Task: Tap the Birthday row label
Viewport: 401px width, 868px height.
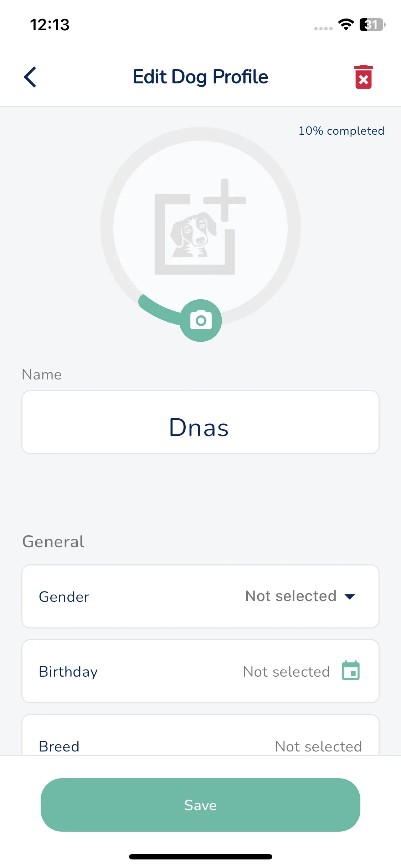Action: coord(68,672)
